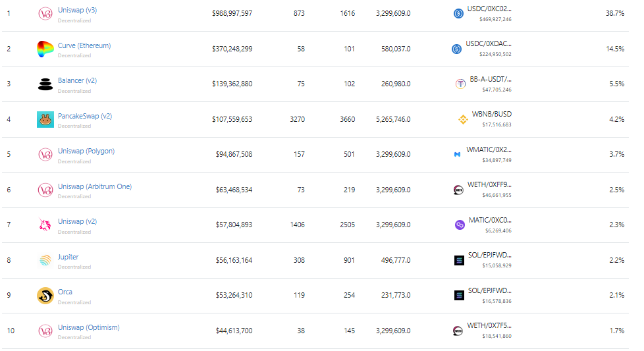Screen dimensions: 644x351
Task: Click the purple Polygon icon beside MATIC/0XC0...
Action: point(460,225)
